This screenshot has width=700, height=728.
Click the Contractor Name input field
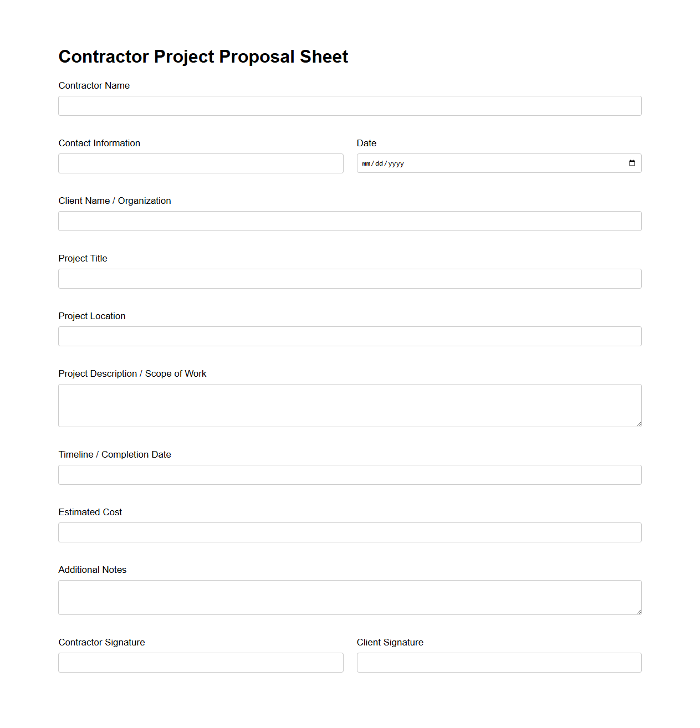coord(349,105)
